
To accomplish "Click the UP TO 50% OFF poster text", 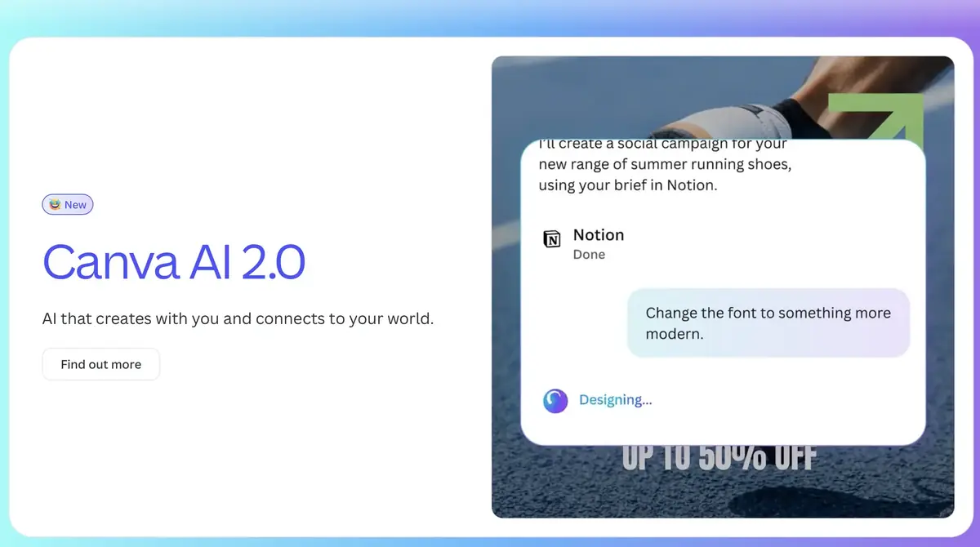I will (x=719, y=458).
